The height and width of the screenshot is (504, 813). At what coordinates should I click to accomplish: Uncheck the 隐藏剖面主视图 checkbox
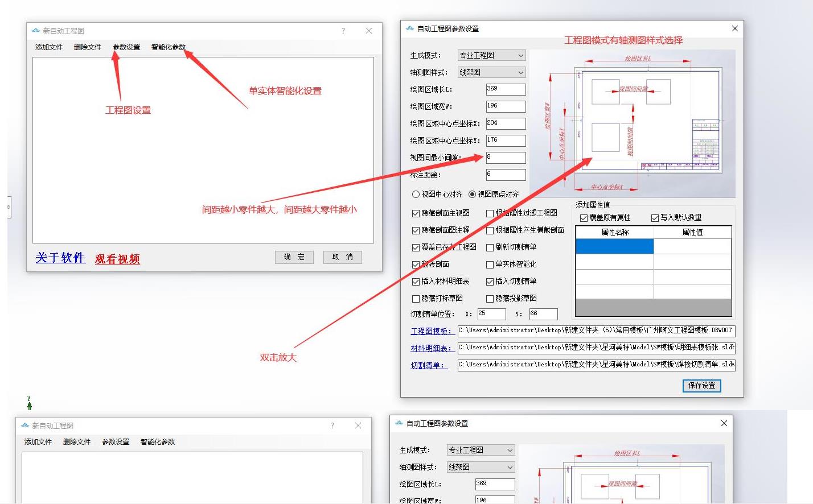click(416, 213)
